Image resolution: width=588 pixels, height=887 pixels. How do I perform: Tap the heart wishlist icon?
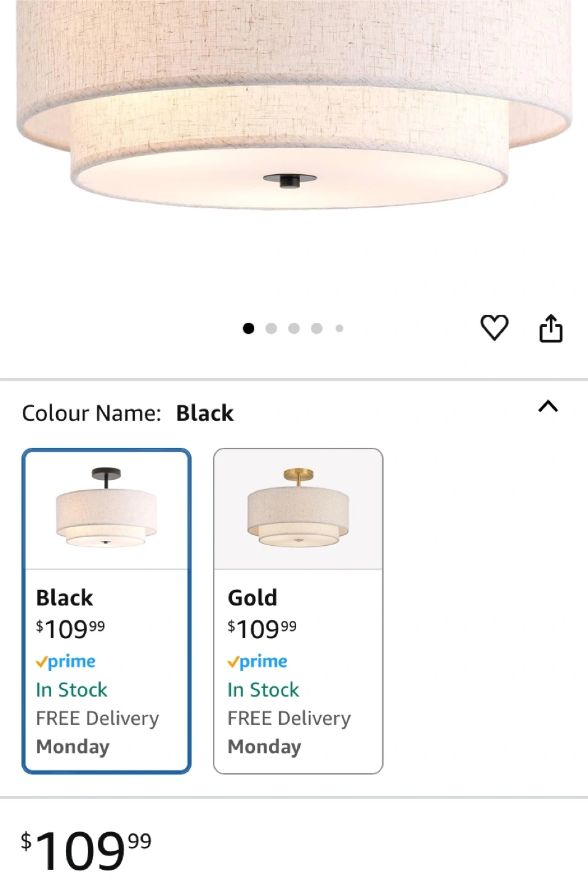[494, 327]
